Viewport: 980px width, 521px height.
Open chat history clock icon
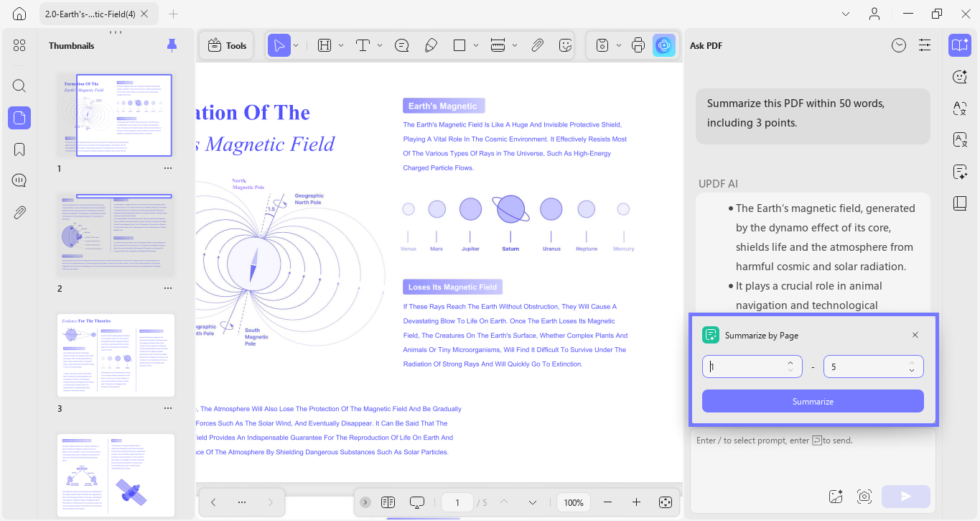[899, 45]
